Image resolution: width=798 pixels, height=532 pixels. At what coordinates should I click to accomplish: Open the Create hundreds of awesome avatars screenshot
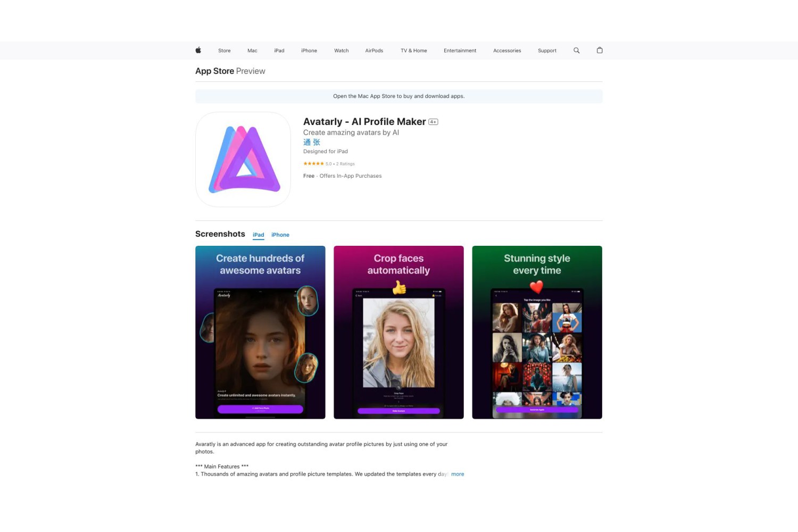pyautogui.click(x=260, y=332)
